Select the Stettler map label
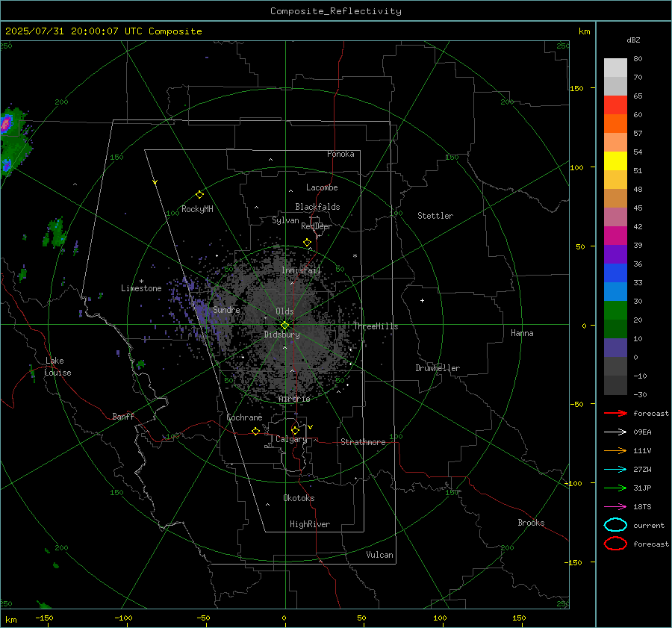This screenshot has height=628, width=672. click(435, 216)
